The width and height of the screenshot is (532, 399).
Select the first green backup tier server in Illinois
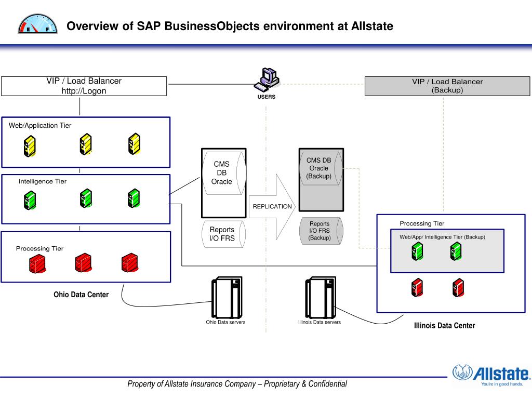tap(417, 252)
